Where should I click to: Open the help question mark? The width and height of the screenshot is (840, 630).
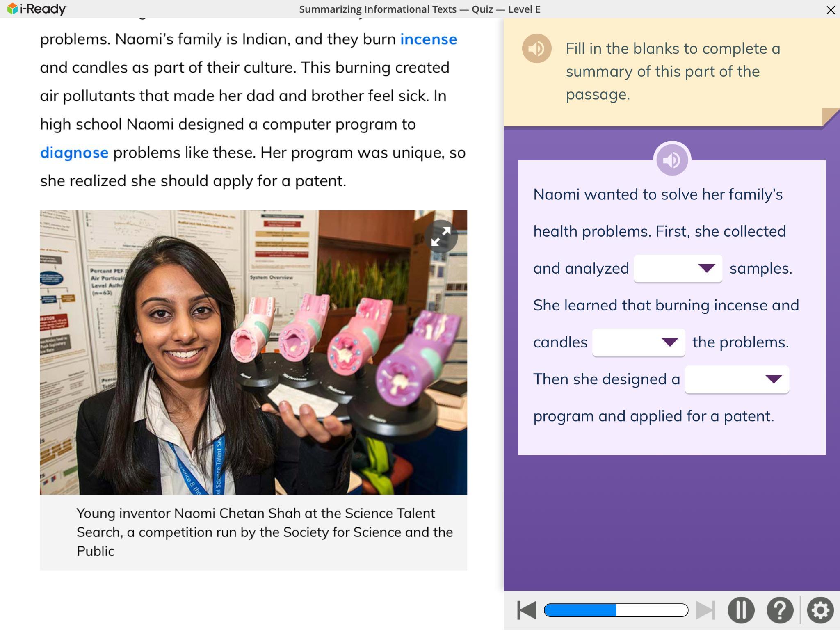coord(780,610)
